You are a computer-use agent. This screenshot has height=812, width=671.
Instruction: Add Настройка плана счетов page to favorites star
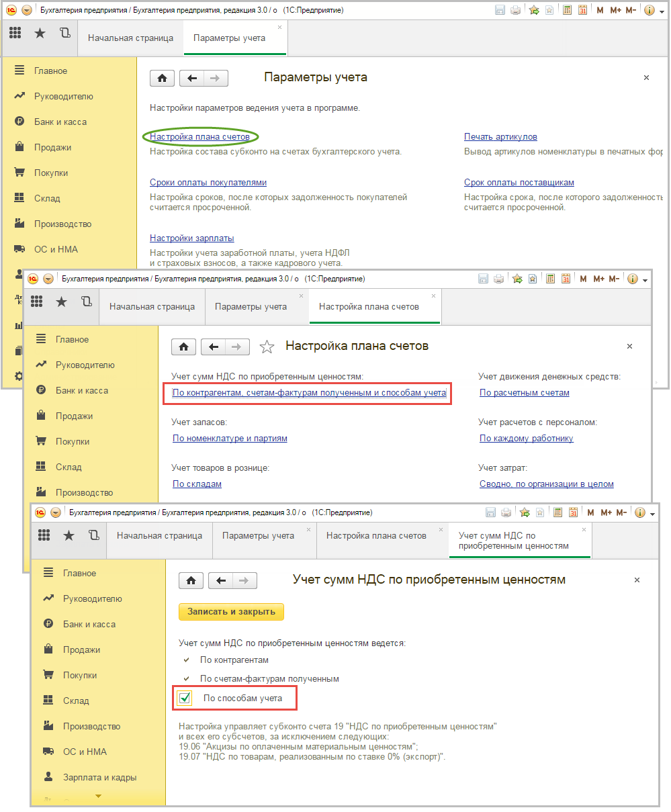click(x=267, y=347)
